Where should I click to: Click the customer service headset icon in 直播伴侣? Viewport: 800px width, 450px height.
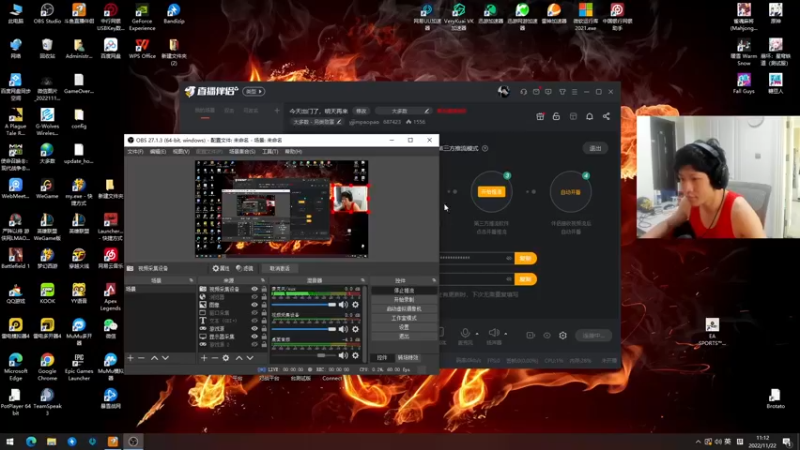click(523, 92)
